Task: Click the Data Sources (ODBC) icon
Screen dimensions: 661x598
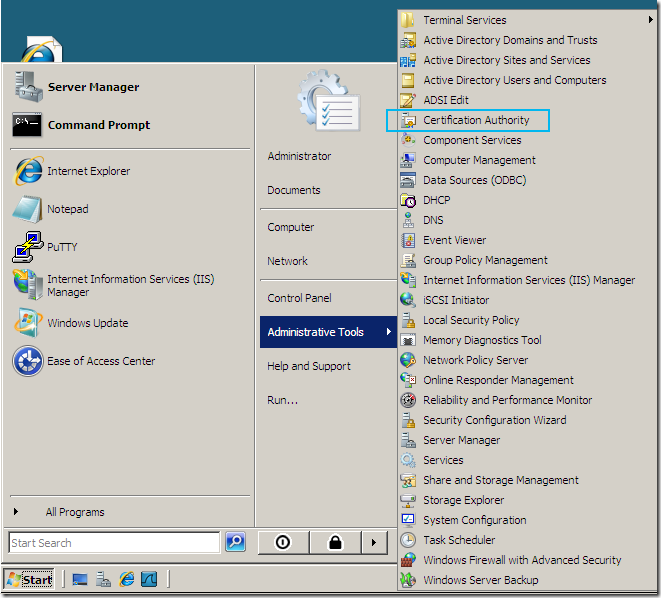Action: 408,180
